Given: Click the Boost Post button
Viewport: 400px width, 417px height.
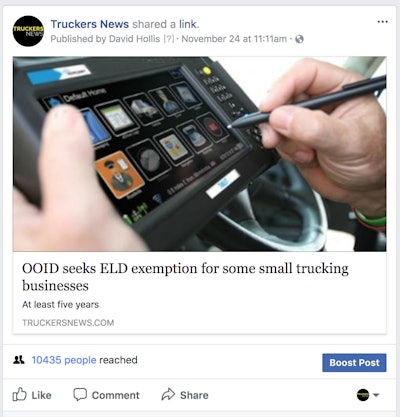Looking at the screenshot, I should coord(354,363).
